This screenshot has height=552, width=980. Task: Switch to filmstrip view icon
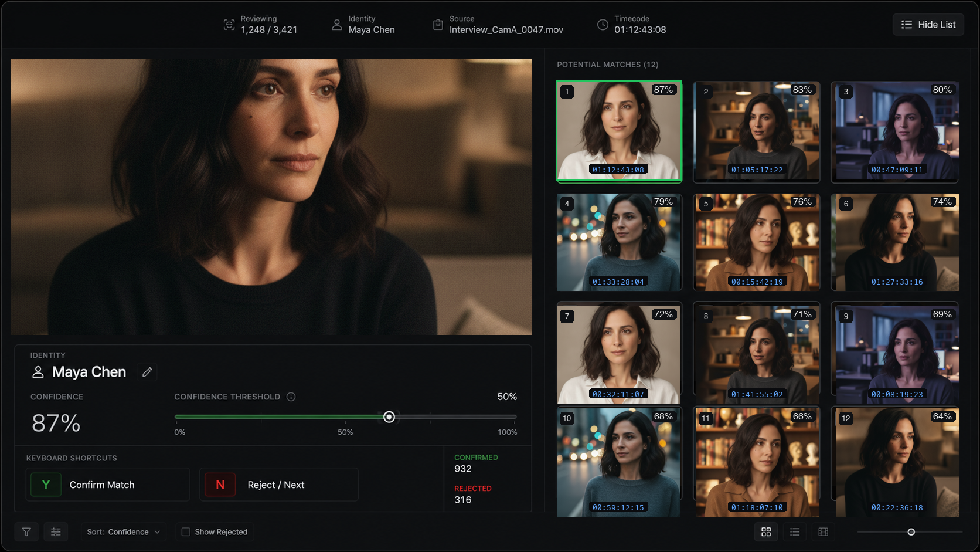point(824,532)
